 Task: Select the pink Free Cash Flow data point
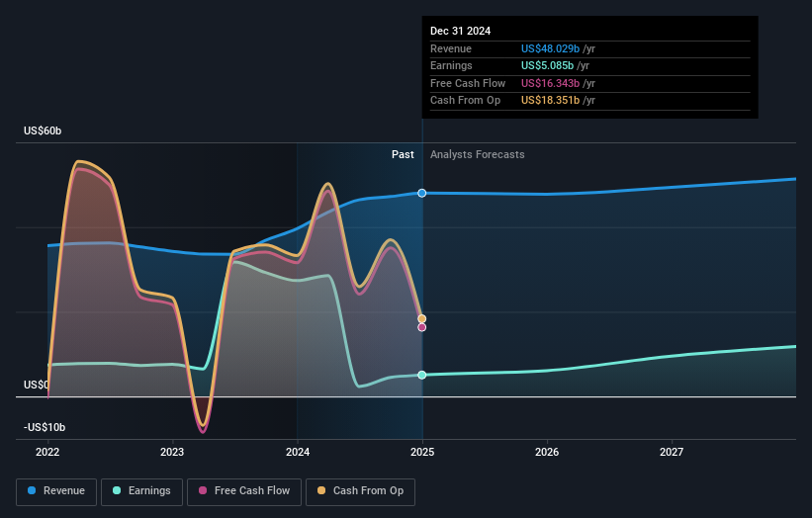pyautogui.click(x=422, y=327)
